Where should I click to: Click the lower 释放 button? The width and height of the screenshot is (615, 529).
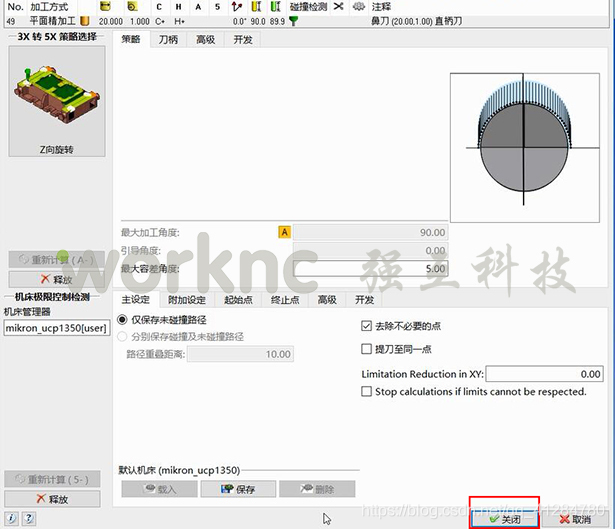pyautogui.click(x=53, y=499)
